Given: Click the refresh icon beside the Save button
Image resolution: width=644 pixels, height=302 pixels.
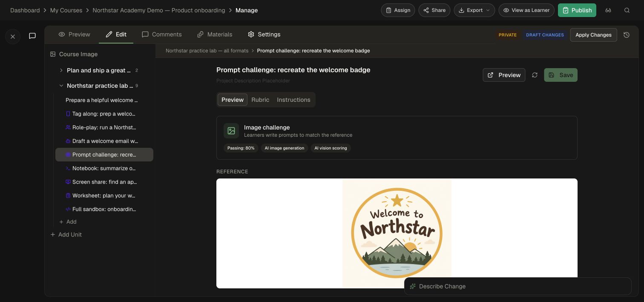Looking at the screenshot, I should point(535,75).
